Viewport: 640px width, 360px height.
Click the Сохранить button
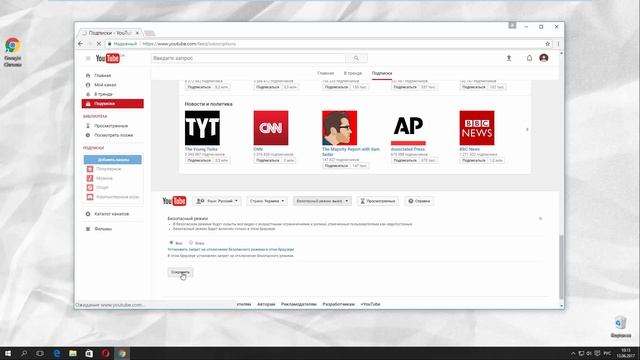tap(180, 272)
